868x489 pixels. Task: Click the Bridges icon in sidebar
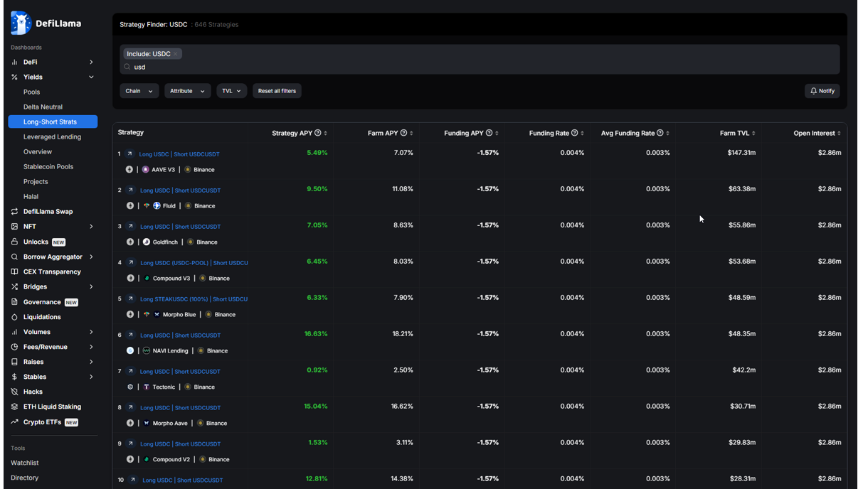click(x=14, y=287)
